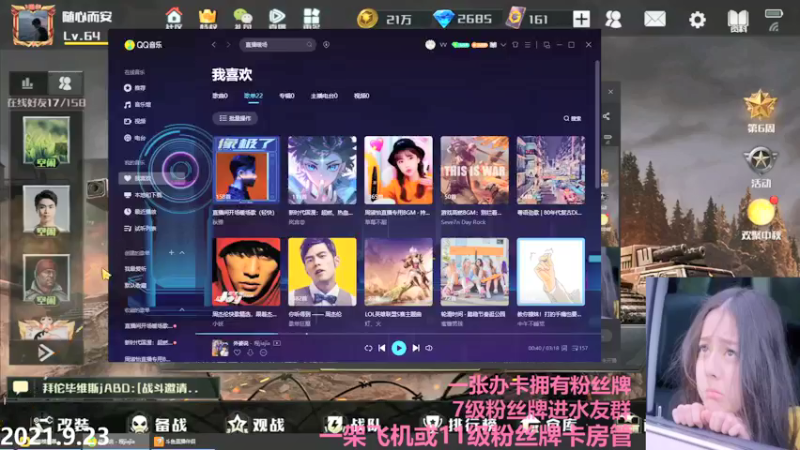Download the currently playing song

pos(251,353)
